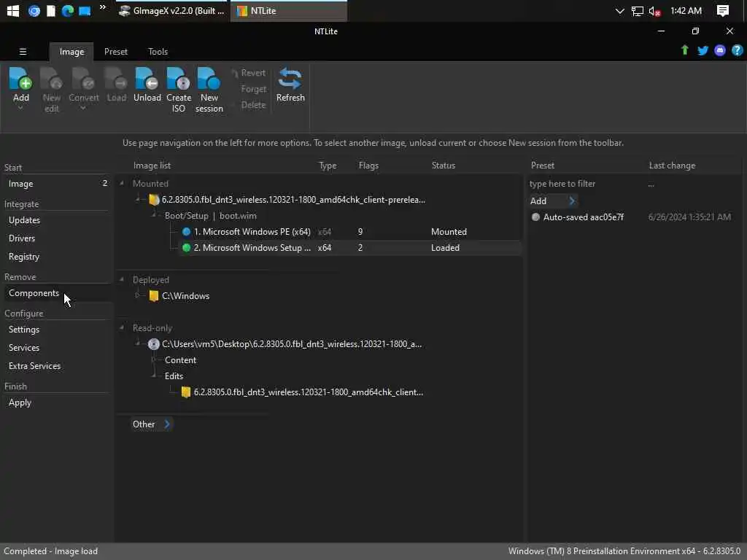
Task: Open the Apply page
Action: (20, 402)
